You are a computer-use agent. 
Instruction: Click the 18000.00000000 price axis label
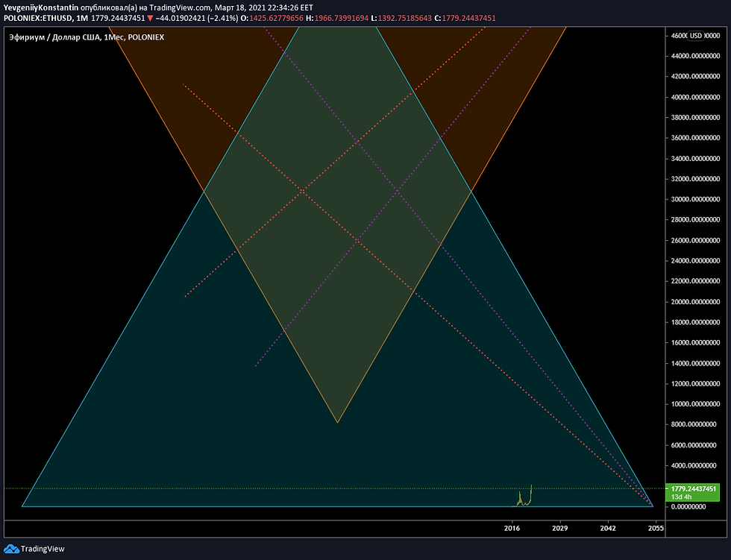[695, 322]
